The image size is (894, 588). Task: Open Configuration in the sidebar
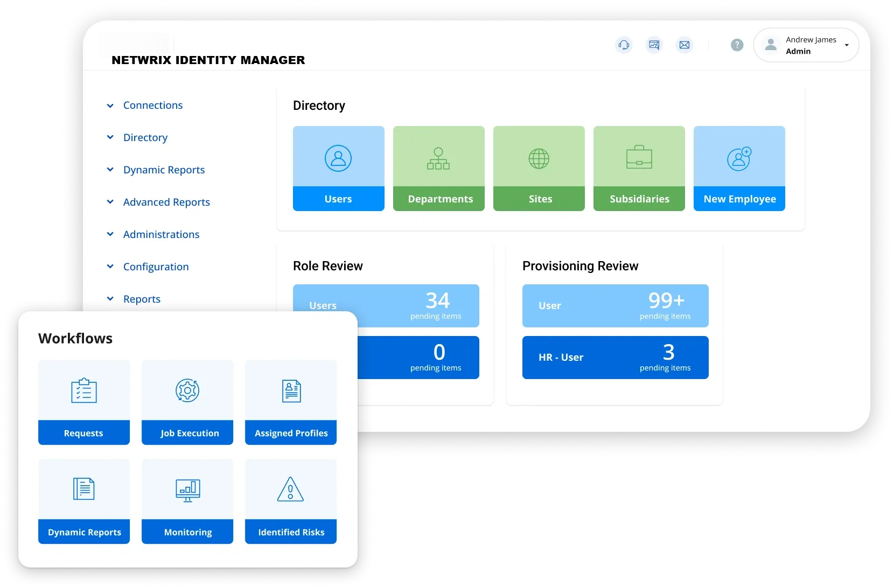coord(156,267)
